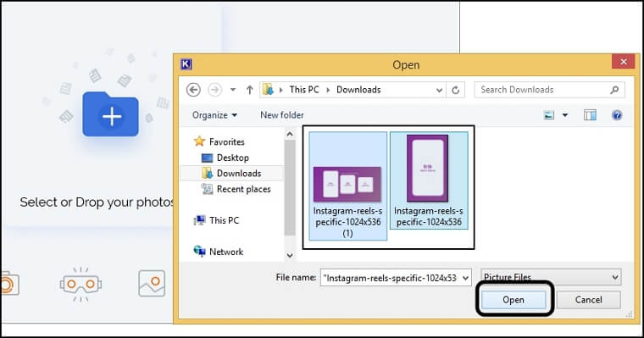This screenshot has height=338, width=644.
Task: Click the Search Downloads field
Action: [550, 90]
